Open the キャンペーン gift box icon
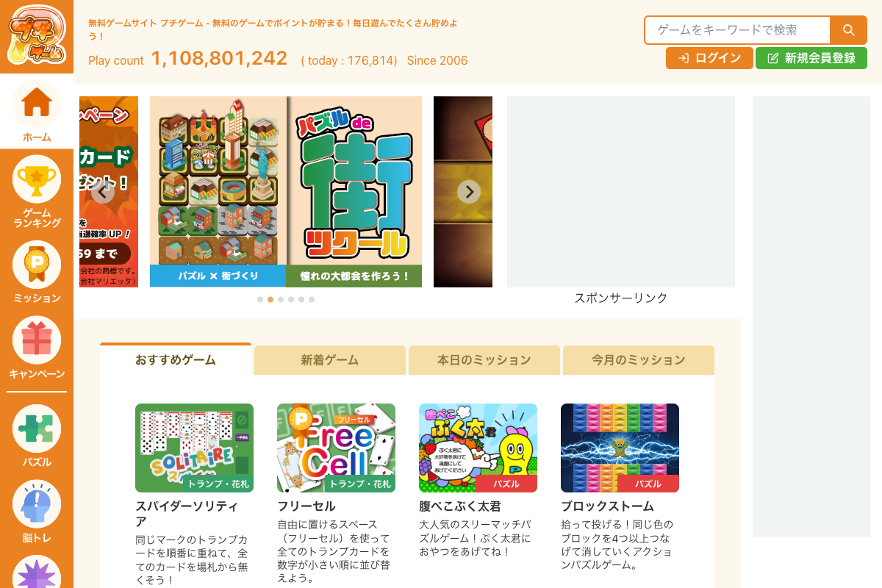 coord(37,340)
